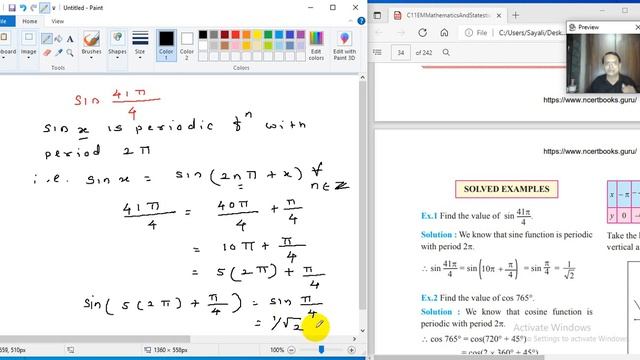This screenshot has width=640, height=360.
Task: Click the webcam Preview window video
Action: [x=603, y=63]
